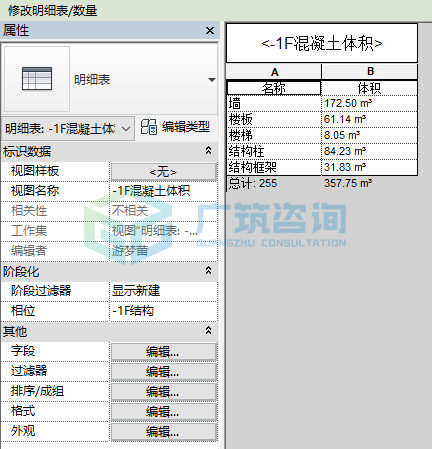Select the 墙 row name cell
Viewport: 432px width, 449px height.
pyautogui.click(x=274, y=103)
